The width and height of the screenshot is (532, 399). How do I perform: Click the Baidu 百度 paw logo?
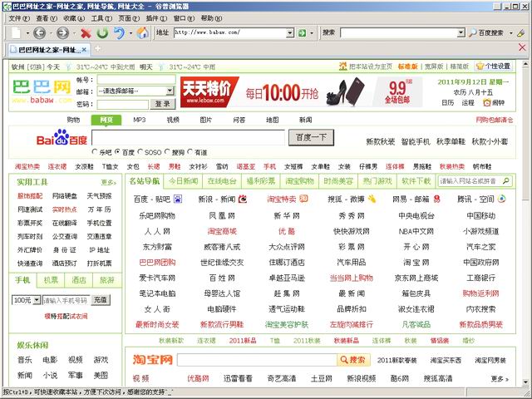pyautogui.click(x=62, y=137)
